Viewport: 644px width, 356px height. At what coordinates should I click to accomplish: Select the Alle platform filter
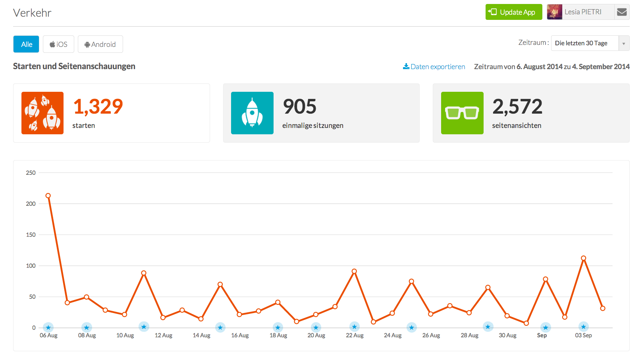(x=26, y=44)
